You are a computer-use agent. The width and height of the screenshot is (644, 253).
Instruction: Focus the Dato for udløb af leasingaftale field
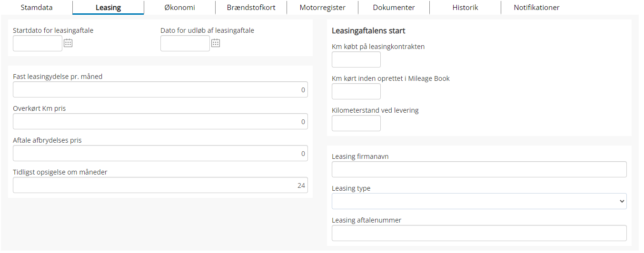pyautogui.click(x=185, y=43)
